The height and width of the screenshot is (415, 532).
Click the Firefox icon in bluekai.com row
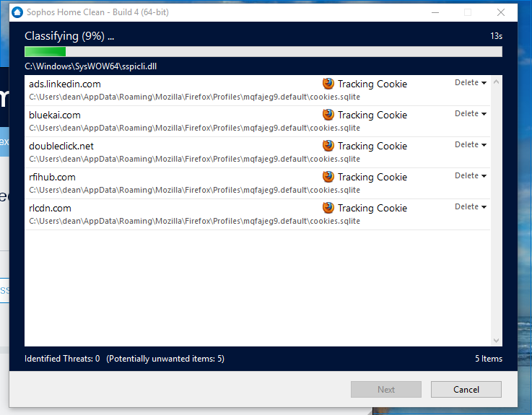[x=328, y=115]
